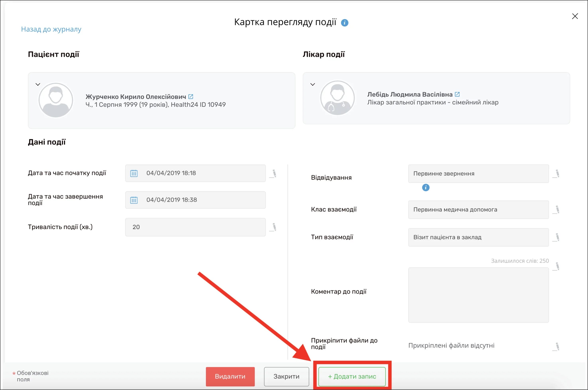Edit event duration with pencil icon

[x=273, y=227]
